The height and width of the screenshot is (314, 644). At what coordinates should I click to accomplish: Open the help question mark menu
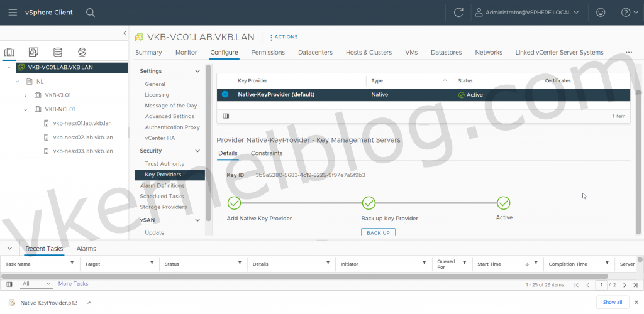point(628,13)
